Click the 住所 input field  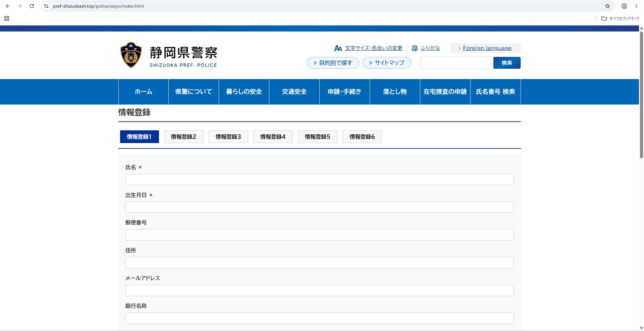320,263
